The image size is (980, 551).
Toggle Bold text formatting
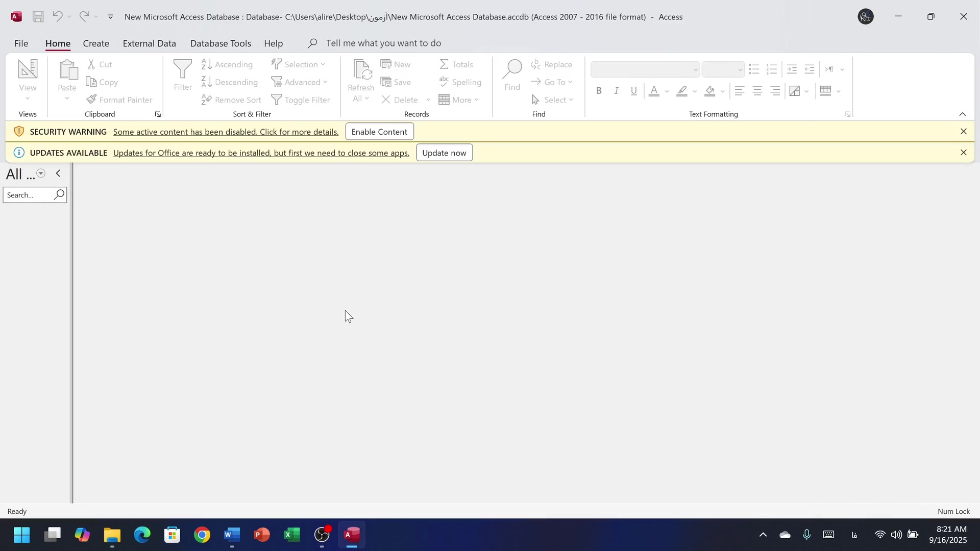599,91
